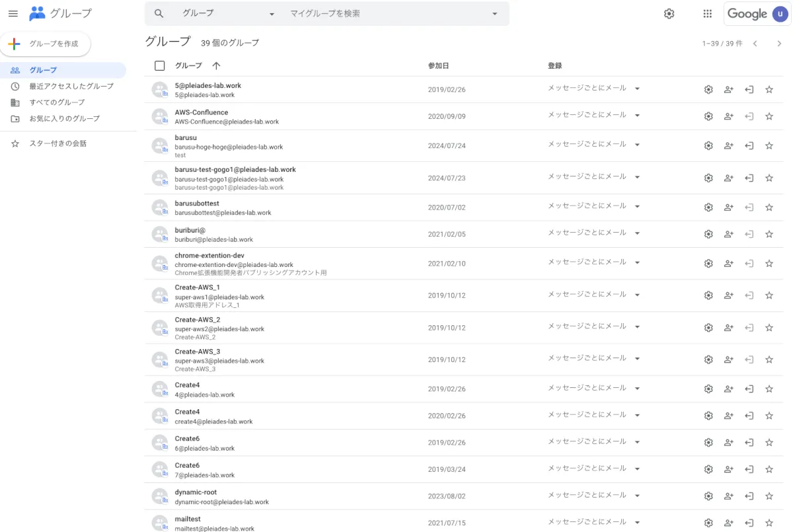Screen dimensions: 793x532
Task: Sort by the グループ column header
Action: click(x=188, y=65)
